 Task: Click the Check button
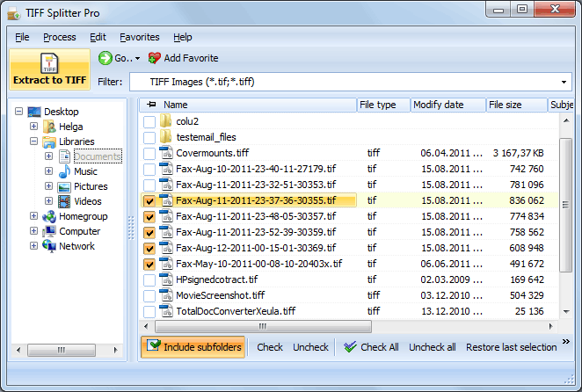pyautogui.click(x=270, y=347)
